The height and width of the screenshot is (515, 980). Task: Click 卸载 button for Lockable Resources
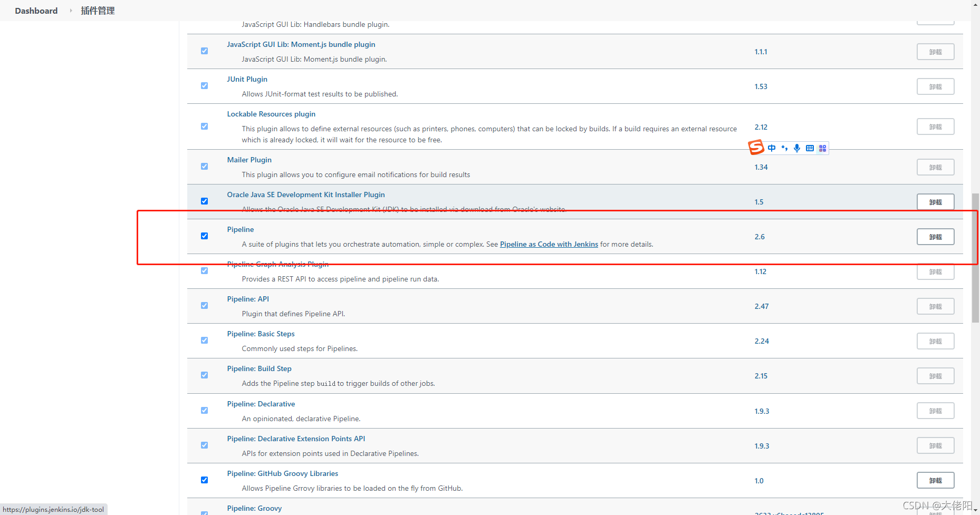(x=936, y=127)
